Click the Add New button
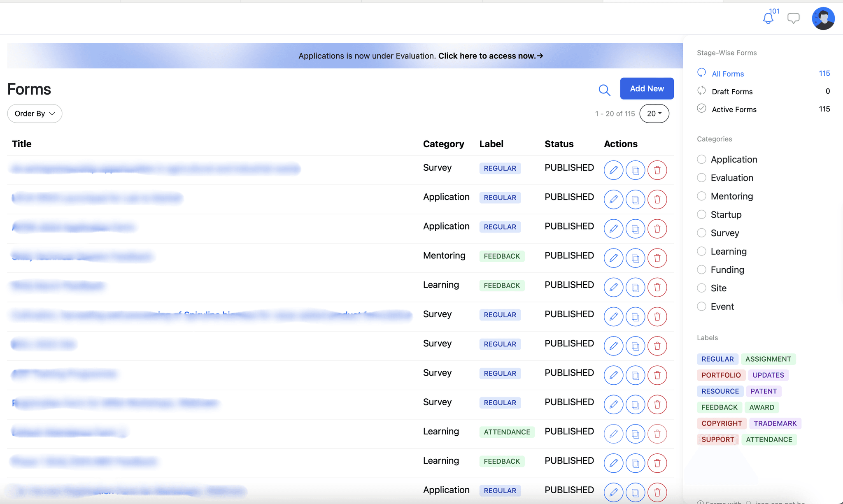Screen dimensions: 843x504 (x=647, y=88)
